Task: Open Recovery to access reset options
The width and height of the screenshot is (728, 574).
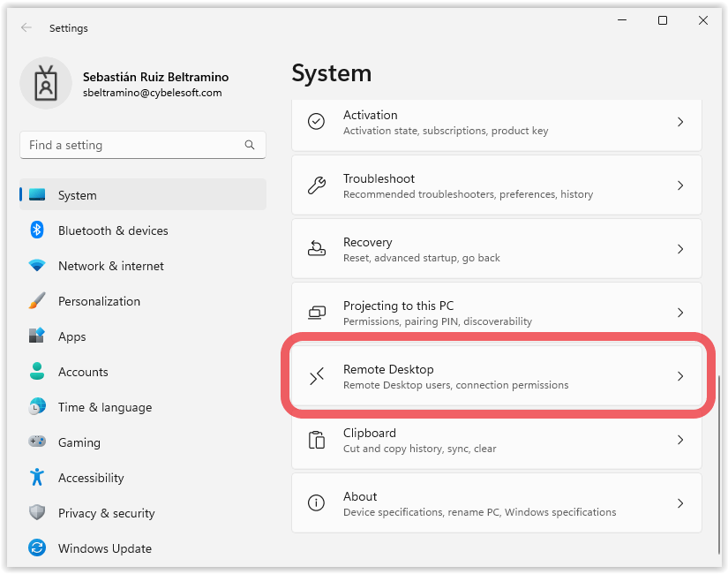Action: point(497,249)
